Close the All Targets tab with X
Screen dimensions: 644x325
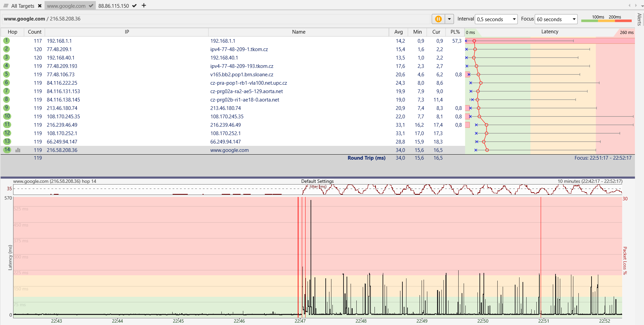click(x=40, y=6)
